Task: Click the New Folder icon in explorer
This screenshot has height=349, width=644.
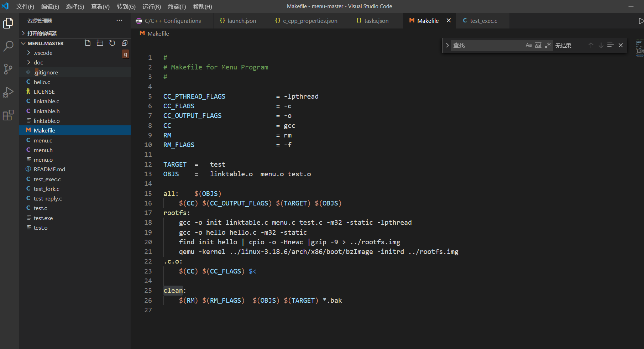Action: 100,43
